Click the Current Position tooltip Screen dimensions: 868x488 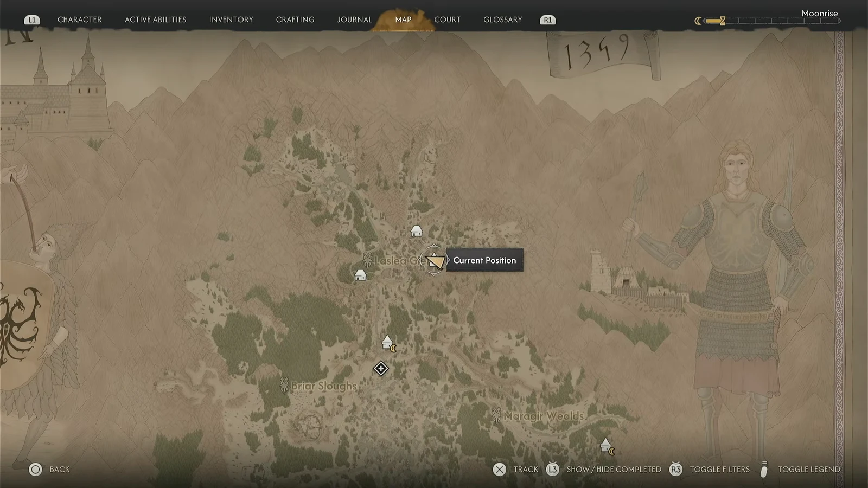pos(484,260)
